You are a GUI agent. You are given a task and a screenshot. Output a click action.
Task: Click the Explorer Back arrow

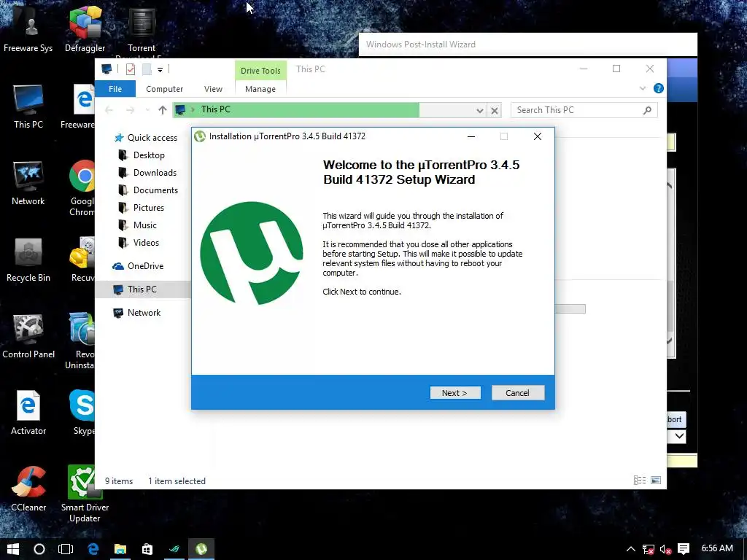click(109, 110)
